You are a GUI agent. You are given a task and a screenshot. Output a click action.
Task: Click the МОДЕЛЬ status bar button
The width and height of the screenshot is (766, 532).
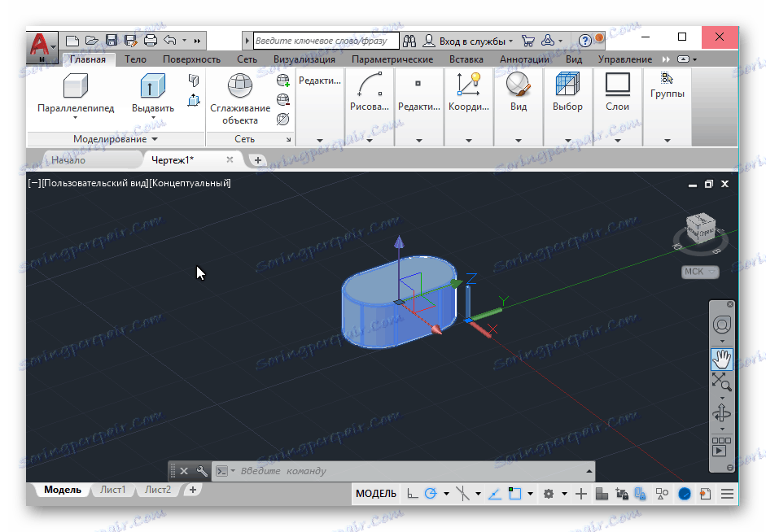point(375,494)
